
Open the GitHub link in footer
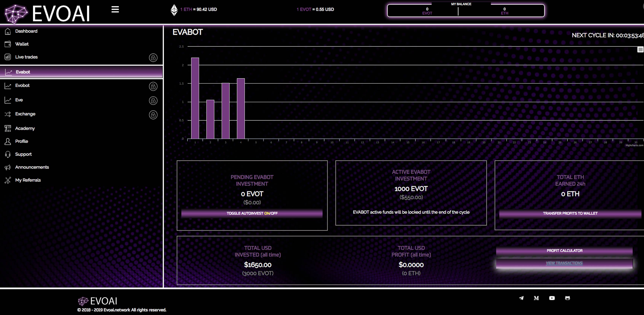tap(568, 298)
